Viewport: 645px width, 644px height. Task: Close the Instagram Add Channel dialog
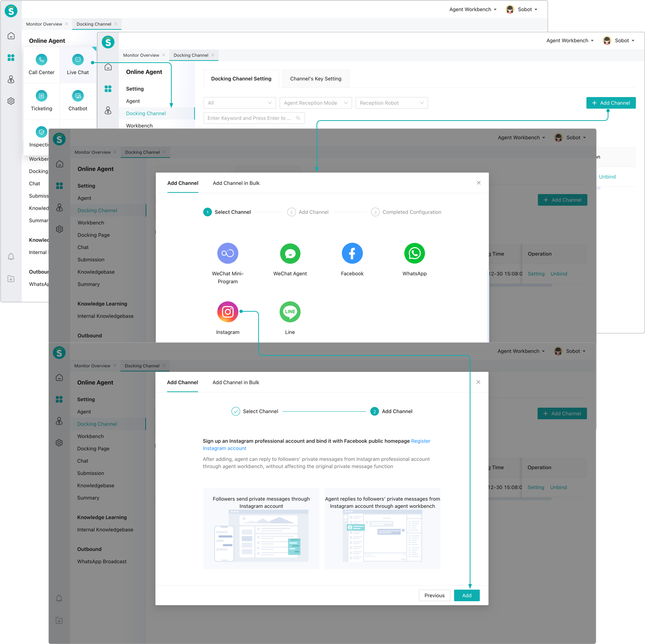[478, 382]
